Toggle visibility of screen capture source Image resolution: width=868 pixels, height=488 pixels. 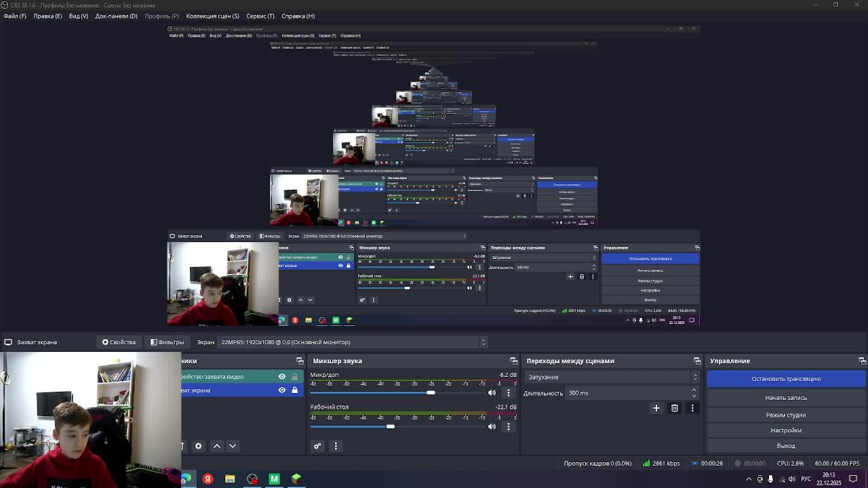pos(282,390)
